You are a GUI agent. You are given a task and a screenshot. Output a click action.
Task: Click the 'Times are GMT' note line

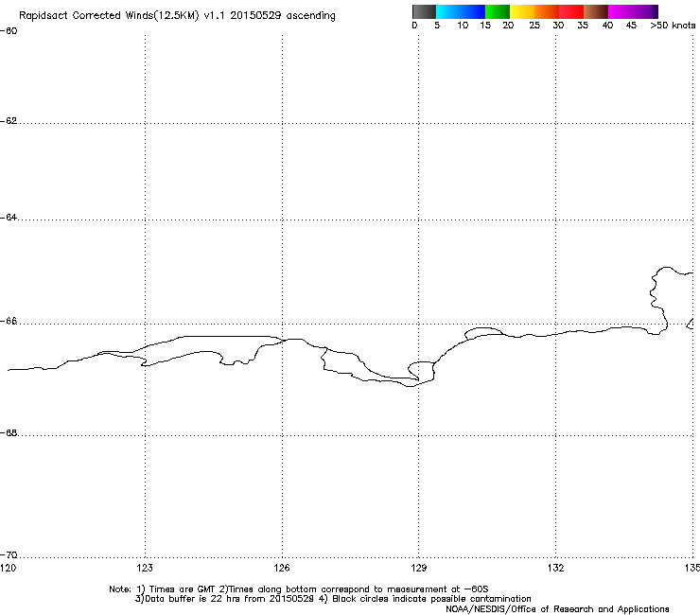299,589
